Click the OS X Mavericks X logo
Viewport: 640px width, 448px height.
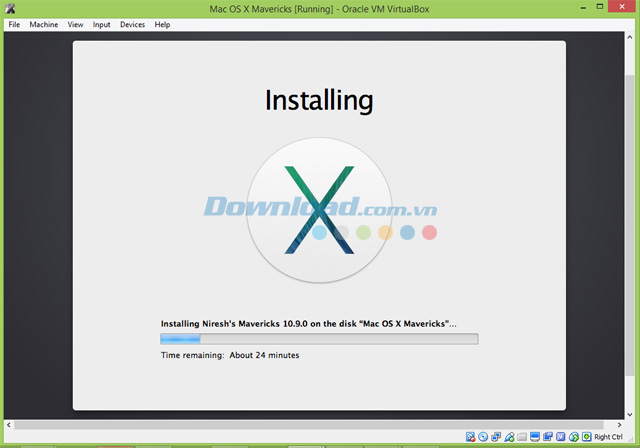[x=319, y=210]
